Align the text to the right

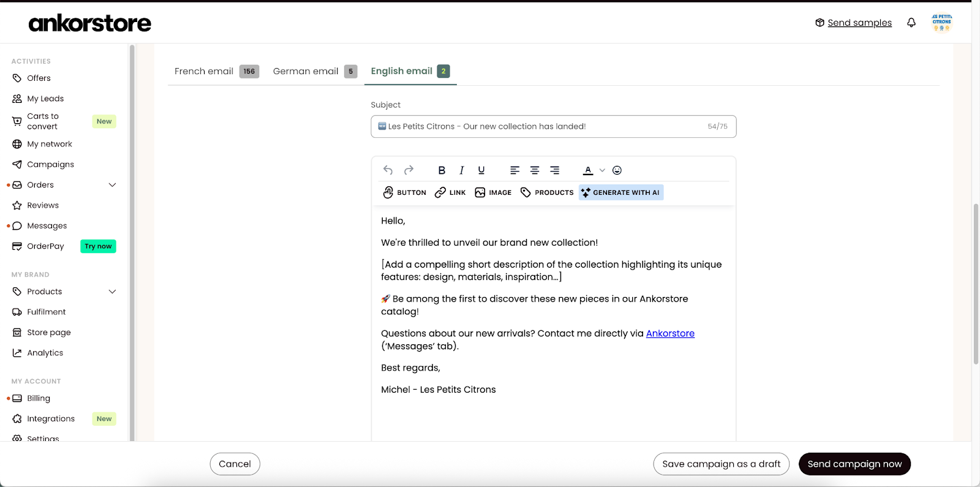554,170
